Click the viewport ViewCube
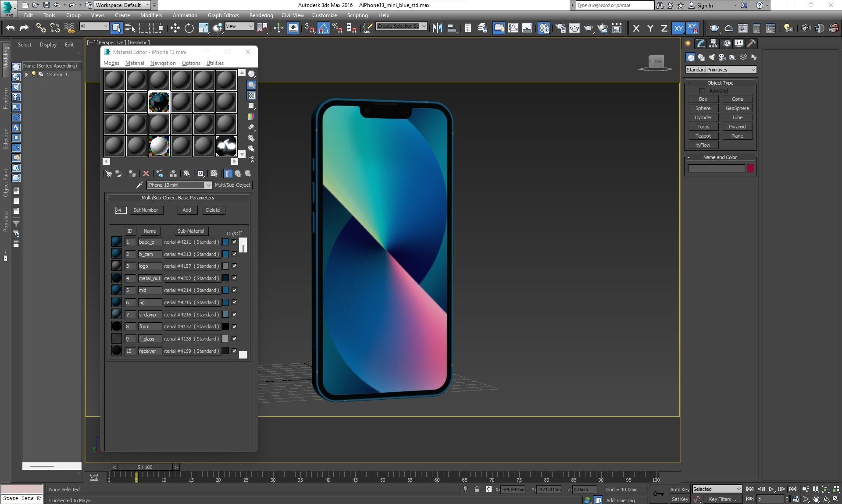Viewport: 842px width, 504px height. tap(656, 63)
